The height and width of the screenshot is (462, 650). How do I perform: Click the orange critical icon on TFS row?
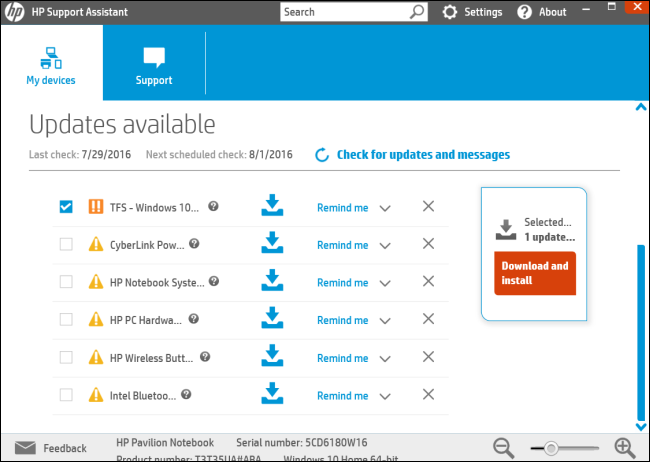click(x=96, y=206)
